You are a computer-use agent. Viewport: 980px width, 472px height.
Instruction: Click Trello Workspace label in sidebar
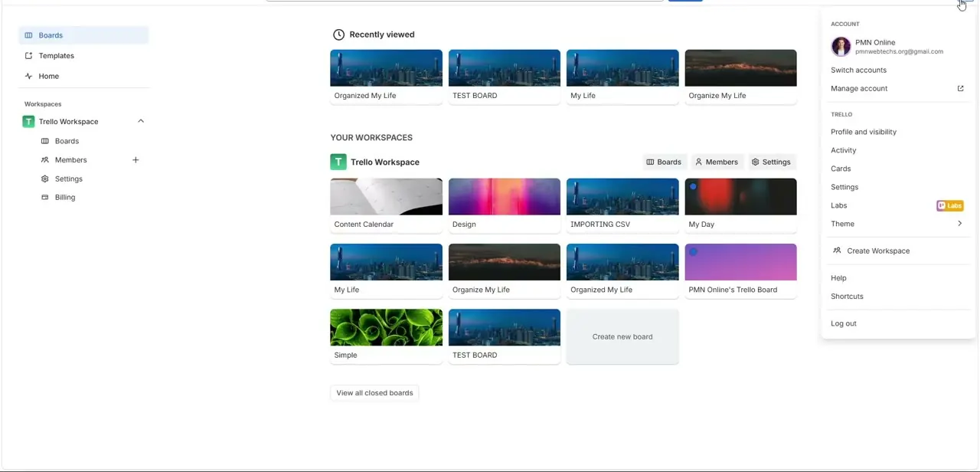click(68, 122)
